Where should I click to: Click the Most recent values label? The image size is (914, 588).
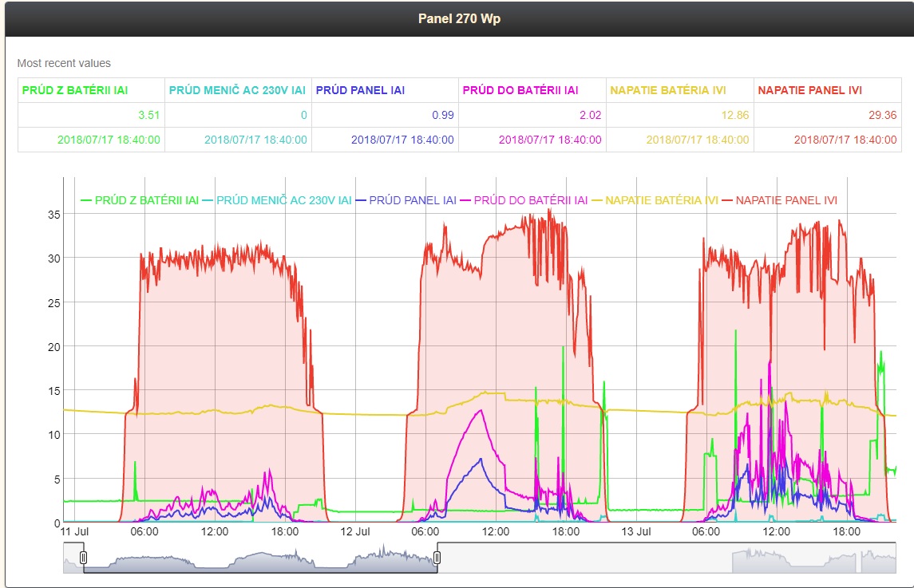pos(64,63)
